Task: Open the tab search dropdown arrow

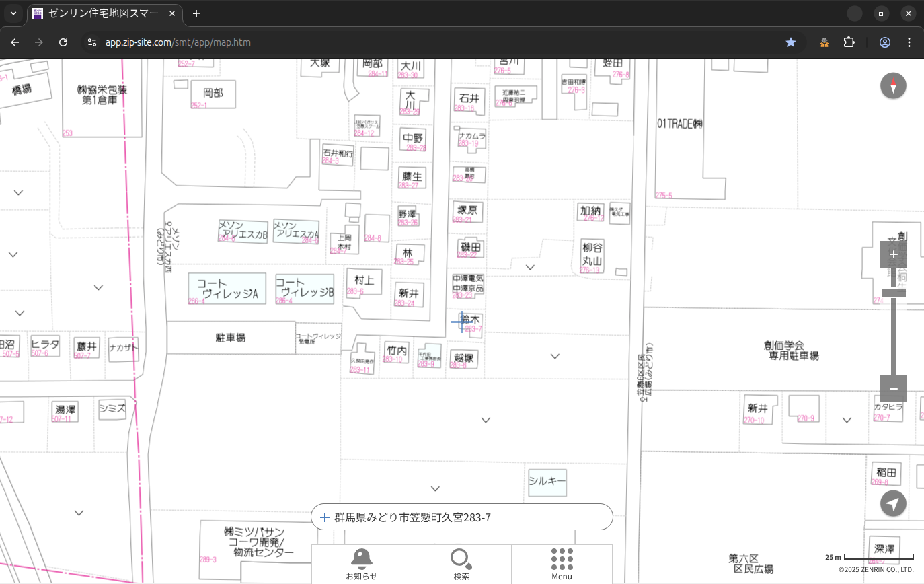Action: (x=13, y=13)
